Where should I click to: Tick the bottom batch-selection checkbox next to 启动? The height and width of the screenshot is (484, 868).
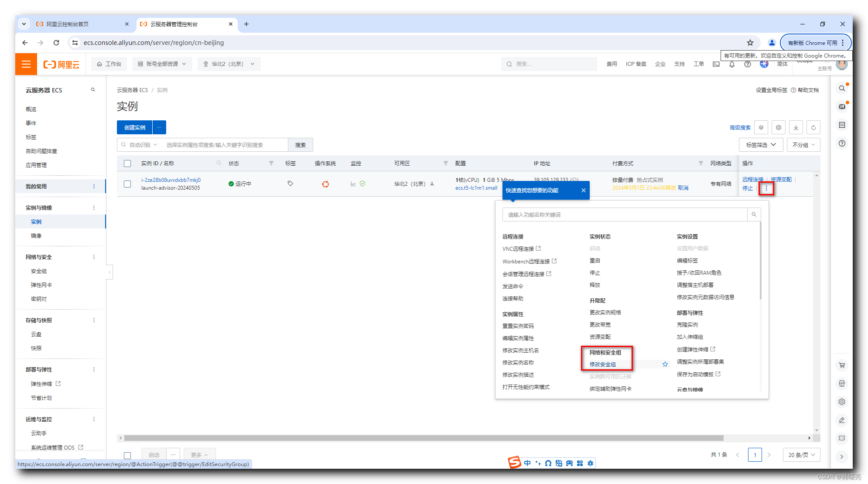pyautogui.click(x=127, y=455)
